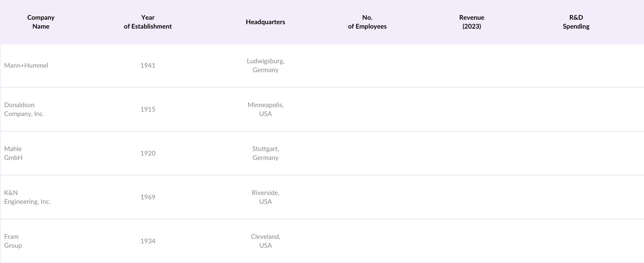Select the Donaldson Company, Inc. cell
644x263 pixels.
[24, 110]
